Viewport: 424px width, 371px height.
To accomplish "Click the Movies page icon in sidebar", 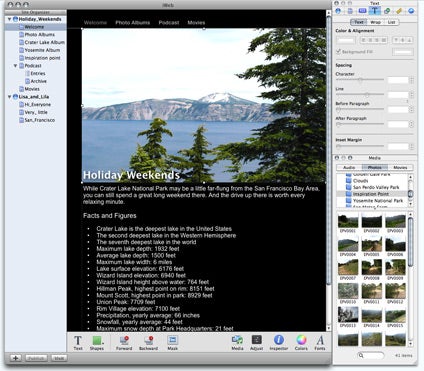I will [21, 89].
